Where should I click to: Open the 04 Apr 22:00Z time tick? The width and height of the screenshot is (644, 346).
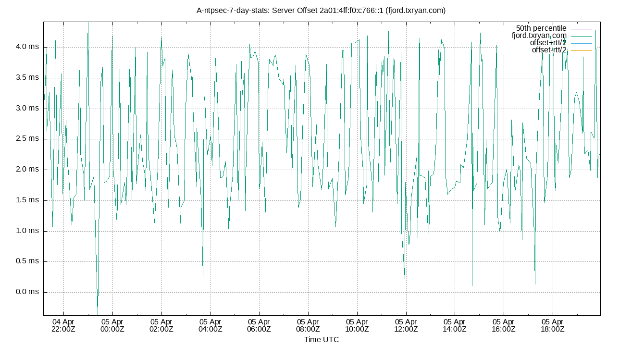(63, 323)
